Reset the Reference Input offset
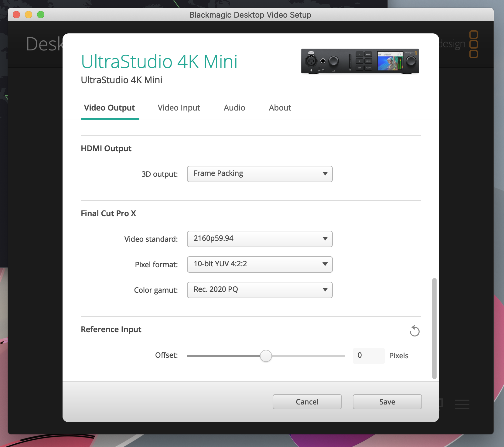This screenshot has height=447, width=504. (x=414, y=331)
